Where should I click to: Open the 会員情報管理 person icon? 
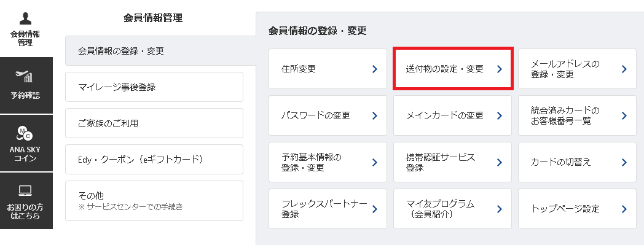[x=25, y=18]
